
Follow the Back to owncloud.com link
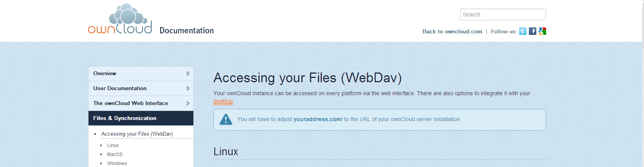[452, 31]
